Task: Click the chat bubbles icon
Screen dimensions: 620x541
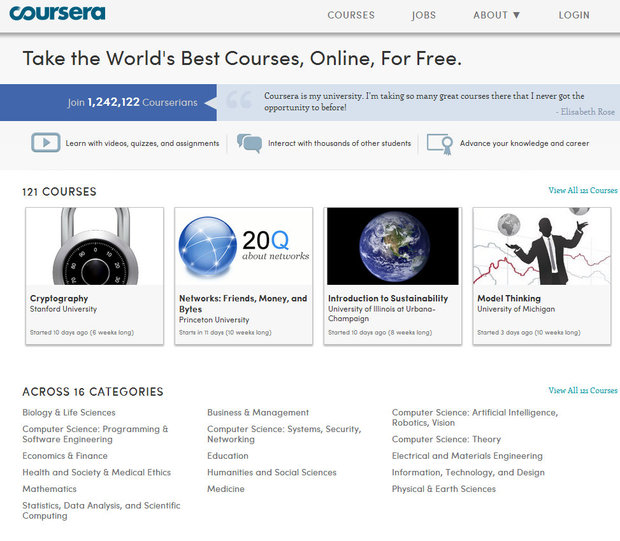Action: 249,143
